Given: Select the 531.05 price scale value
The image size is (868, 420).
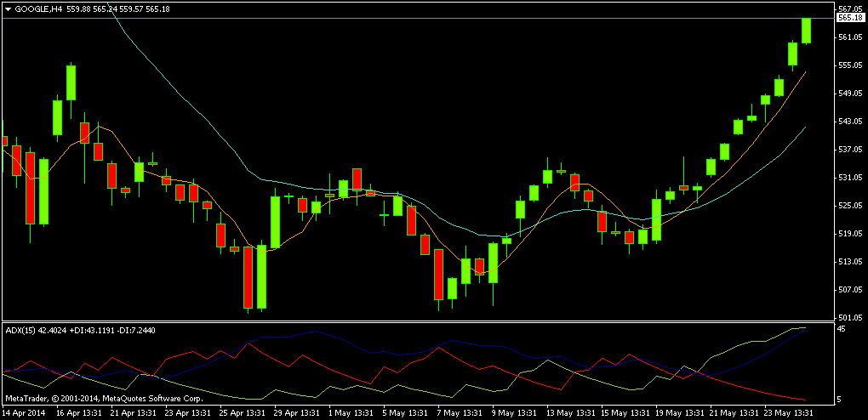Looking at the screenshot, I should [x=850, y=178].
